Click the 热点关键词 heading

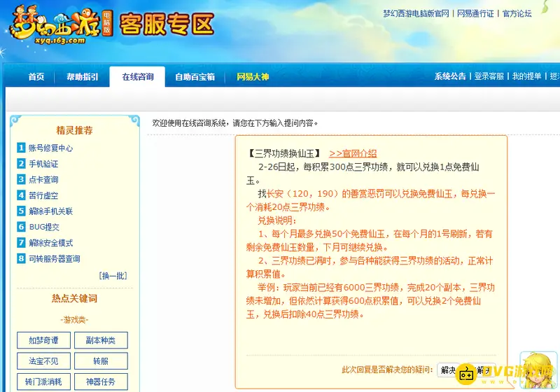(74, 298)
